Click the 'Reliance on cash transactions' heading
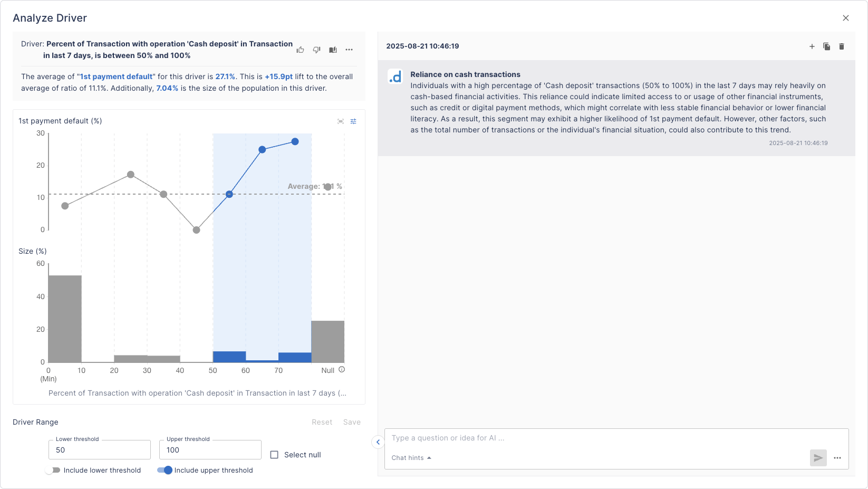 (x=466, y=74)
